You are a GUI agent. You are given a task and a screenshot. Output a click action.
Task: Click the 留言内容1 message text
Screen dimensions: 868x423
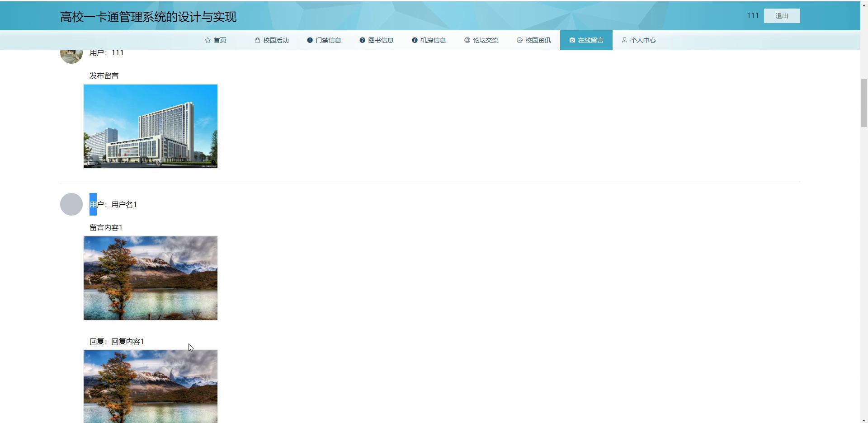pos(106,227)
